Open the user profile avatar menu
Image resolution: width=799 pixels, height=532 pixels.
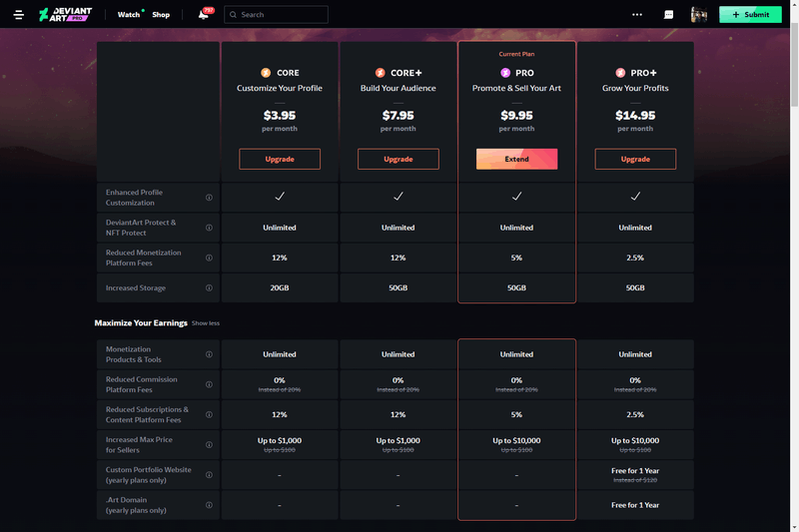point(699,15)
